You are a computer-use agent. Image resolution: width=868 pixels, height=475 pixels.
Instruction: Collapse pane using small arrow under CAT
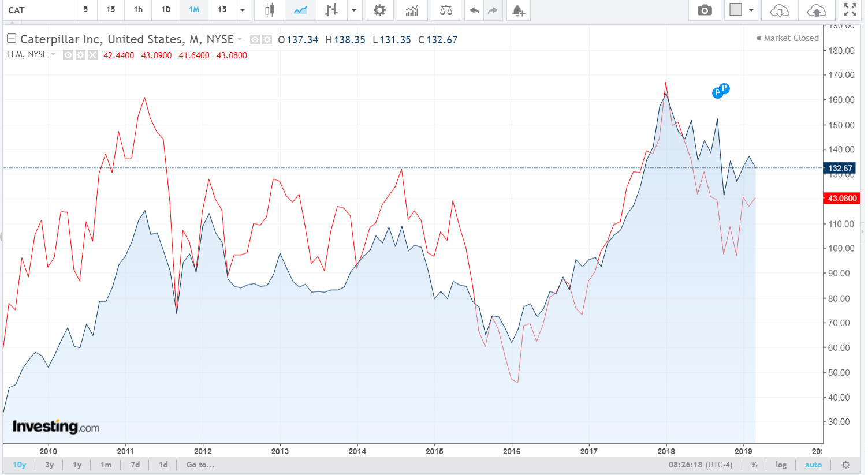(11, 23)
